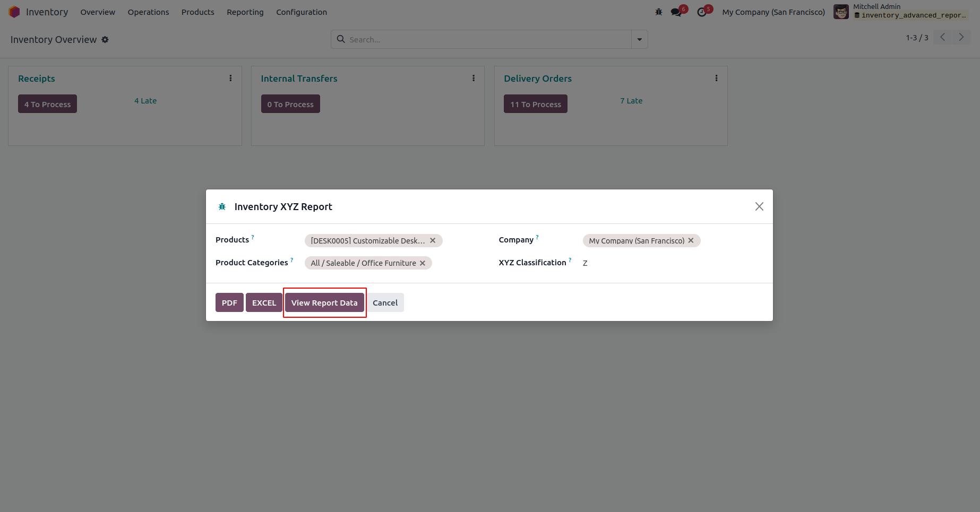Open the Delivery Orders kebab menu
The width and height of the screenshot is (980, 512).
click(716, 79)
